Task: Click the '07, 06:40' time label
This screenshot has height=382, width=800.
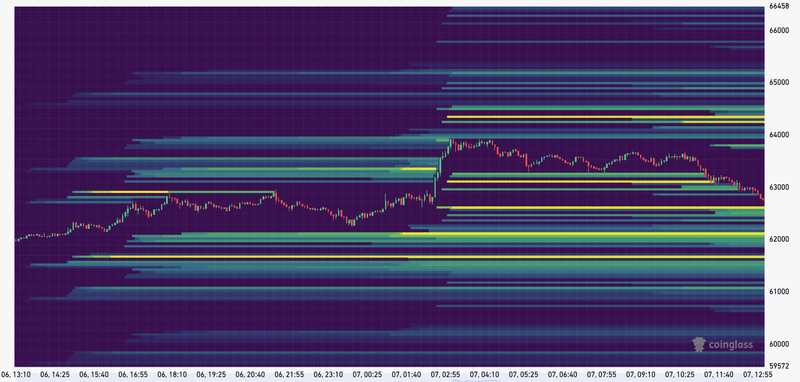Action: [563, 375]
